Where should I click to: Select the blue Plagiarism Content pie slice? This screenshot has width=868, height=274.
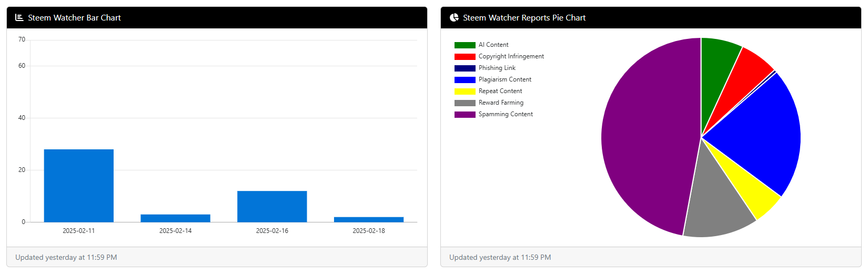tap(758, 131)
